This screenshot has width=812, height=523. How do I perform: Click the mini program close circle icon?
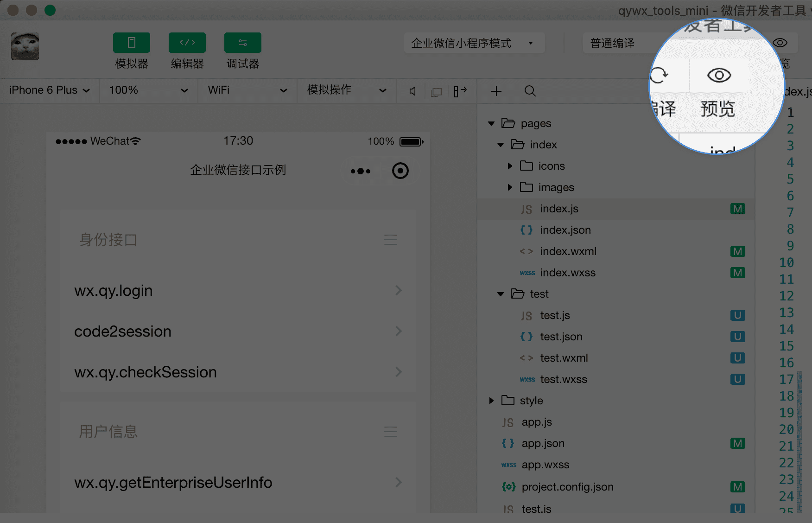400,171
